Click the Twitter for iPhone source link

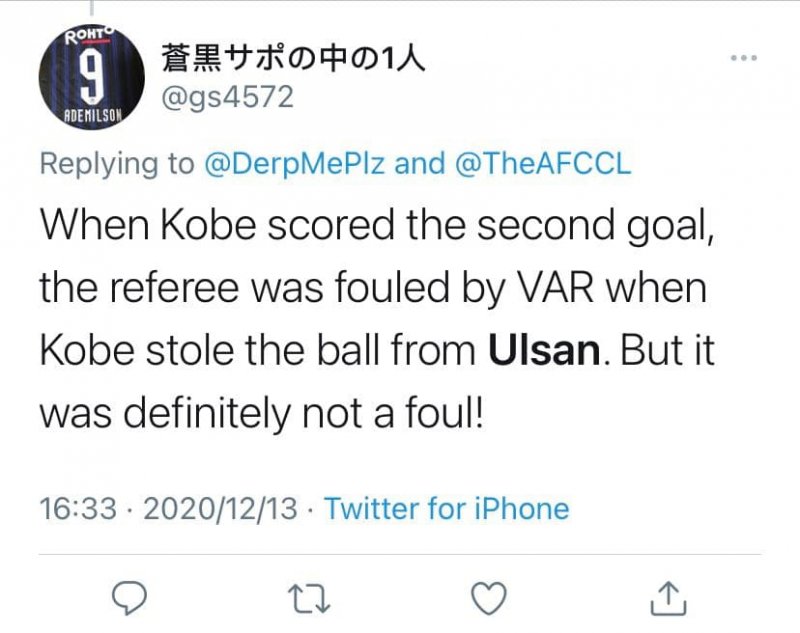(x=446, y=508)
